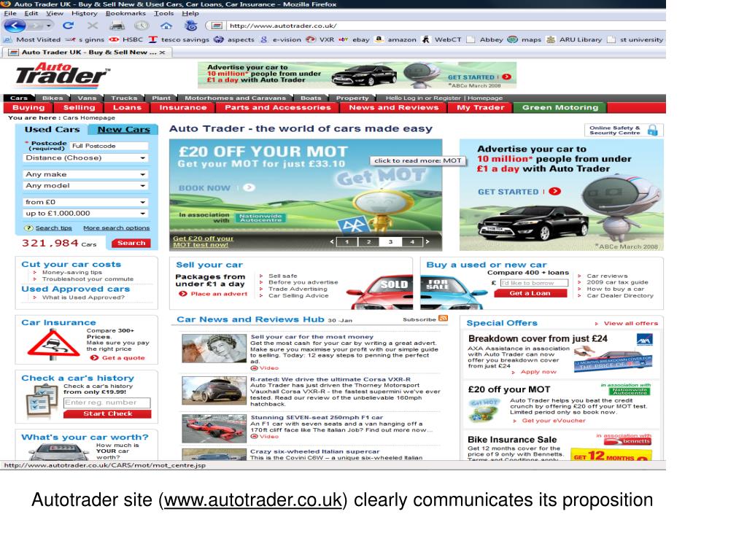Select the Bikes category tab
The image size is (747, 560).
tap(53, 98)
